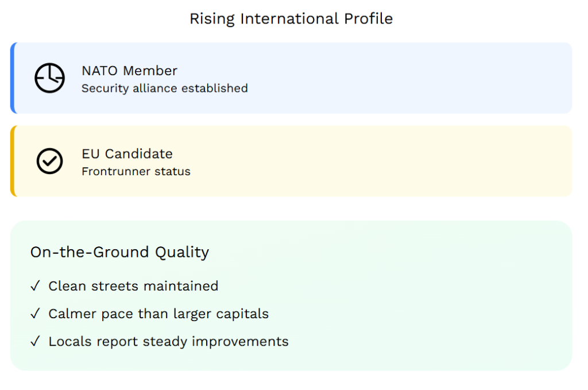Click the circled checkmark icon beside EU Candidate
588x390 pixels.
pos(49,161)
